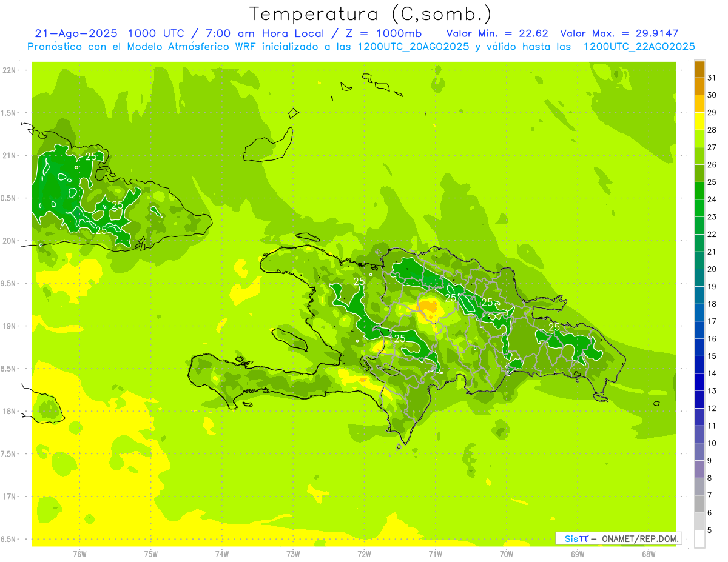Click the legend value 5
This screenshot has height=562, width=728.
click(709, 530)
